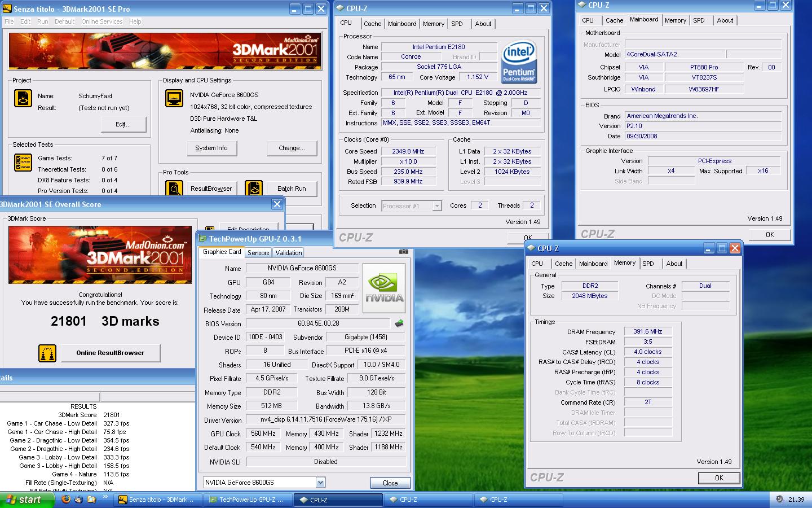Click GPU Name field NVIDIA GeForce 8600GS
This screenshot has width=812, height=508.
302,268
